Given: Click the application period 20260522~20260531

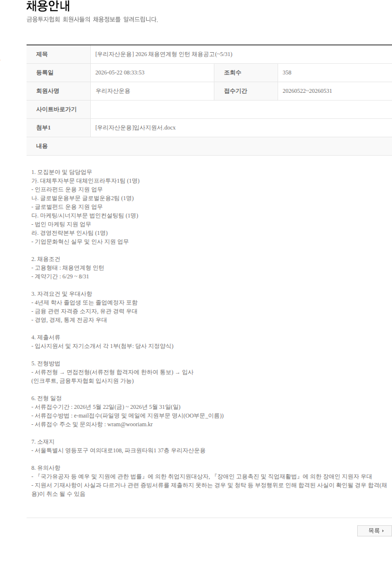Looking at the screenshot, I should click(308, 91).
